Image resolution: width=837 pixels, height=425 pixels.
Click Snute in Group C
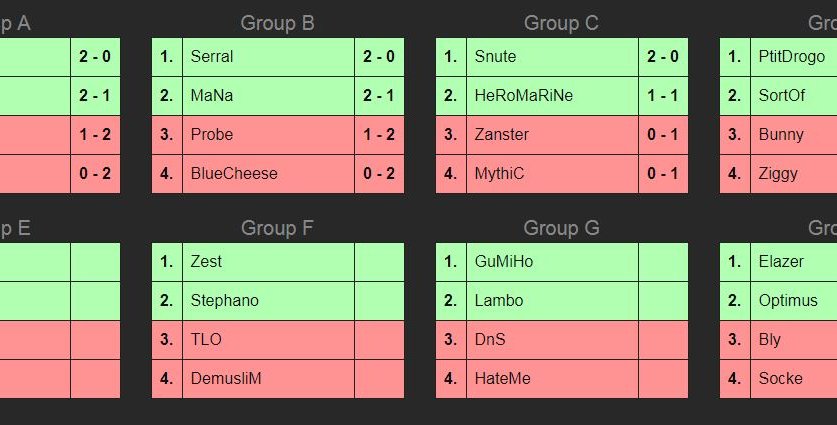pyautogui.click(x=496, y=57)
